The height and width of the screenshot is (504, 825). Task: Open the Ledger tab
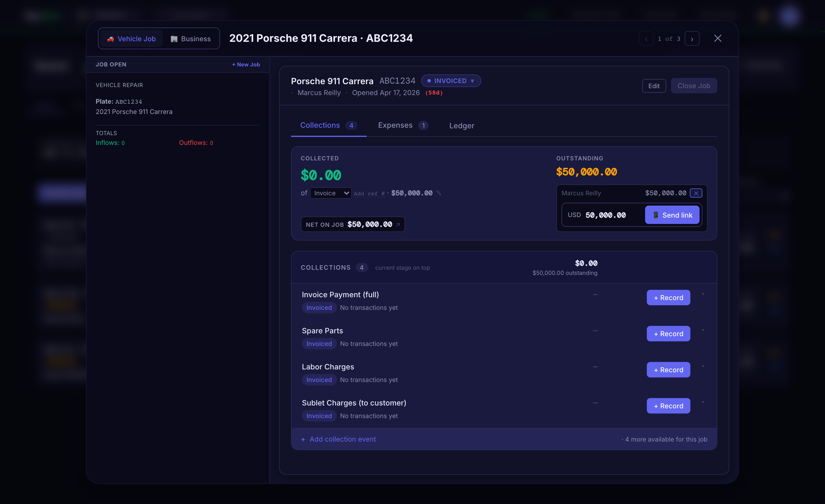click(x=461, y=125)
